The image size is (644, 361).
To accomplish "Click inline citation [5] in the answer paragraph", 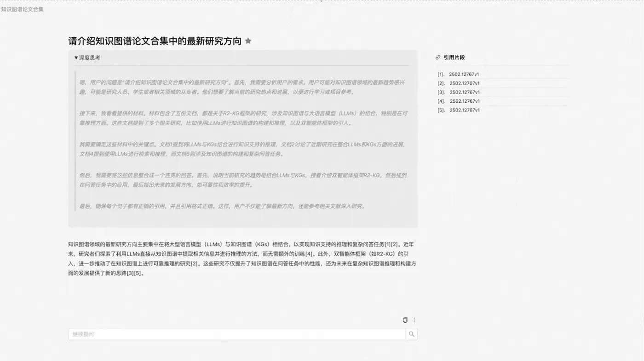I will (137, 274).
